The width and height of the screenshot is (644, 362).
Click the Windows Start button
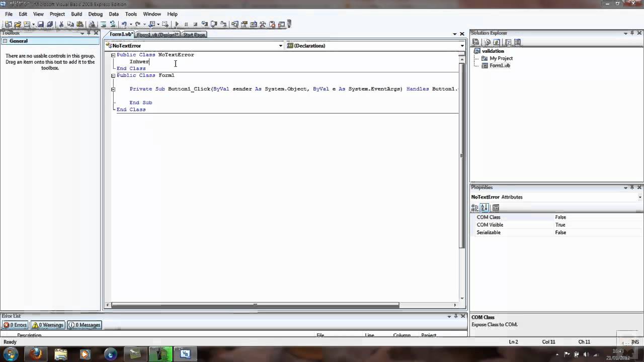[x=11, y=353]
